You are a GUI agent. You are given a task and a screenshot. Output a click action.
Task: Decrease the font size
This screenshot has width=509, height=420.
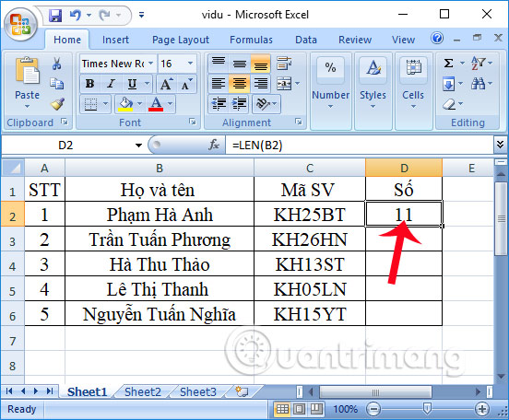click(186, 85)
